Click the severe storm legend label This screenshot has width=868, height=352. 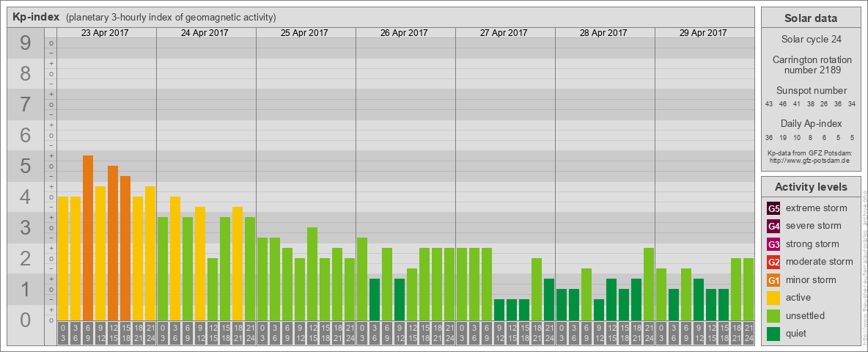(814, 226)
